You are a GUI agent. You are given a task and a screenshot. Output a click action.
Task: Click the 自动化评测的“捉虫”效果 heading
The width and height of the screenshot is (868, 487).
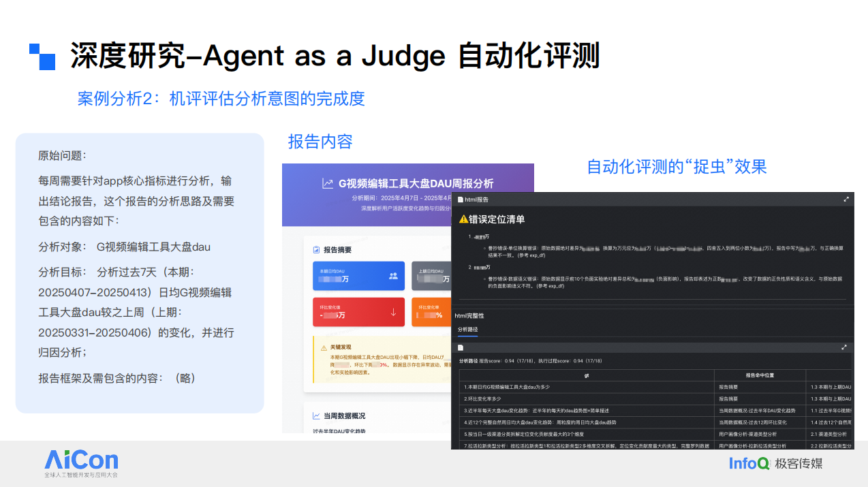pyautogui.click(x=677, y=166)
